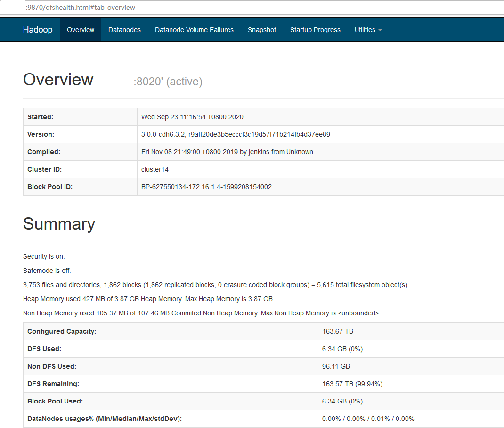
Task: Click the 'Heap Memory used 427 MB' line
Action: pos(148,299)
